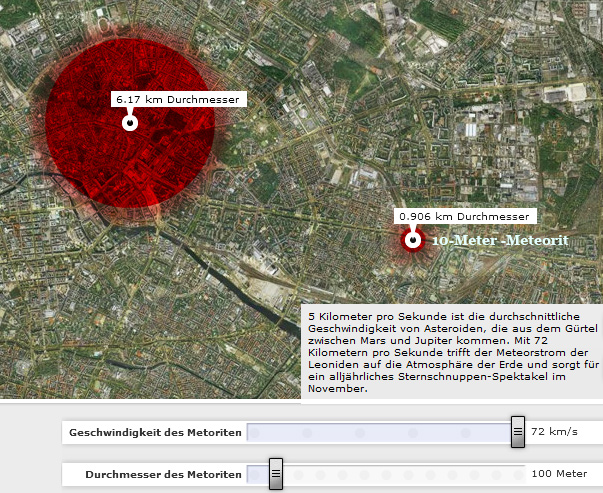Click the 6.17 km crater center marker
Viewport: 603px width, 493px height.
point(129,123)
